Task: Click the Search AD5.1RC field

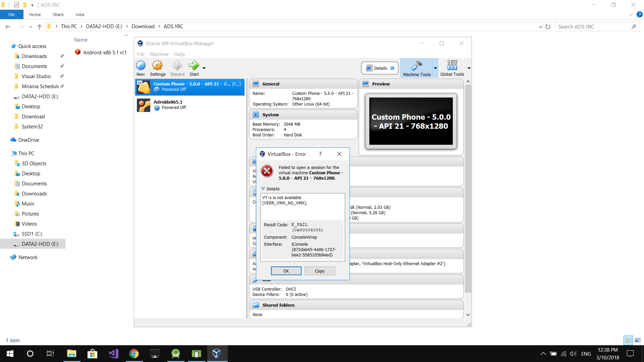Action: click(597, 26)
